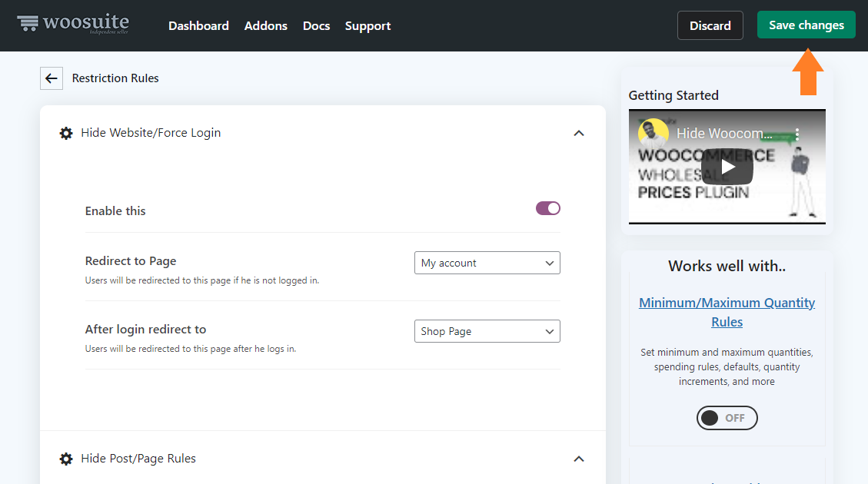
Task: Click the 'not logged in' help text
Action: point(202,280)
